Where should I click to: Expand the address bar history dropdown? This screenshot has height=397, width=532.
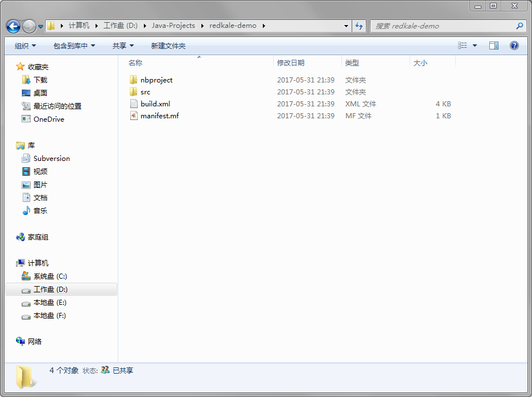tap(347, 26)
